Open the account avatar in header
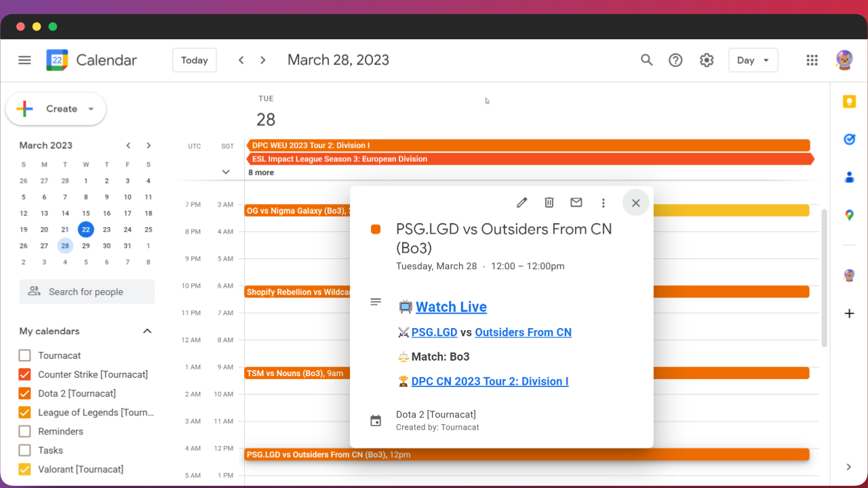This screenshot has height=488, width=868. click(844, 60)
